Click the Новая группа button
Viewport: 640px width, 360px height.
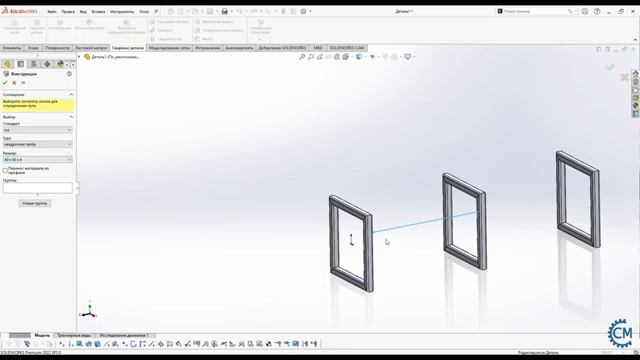click(x=35, y=203)
